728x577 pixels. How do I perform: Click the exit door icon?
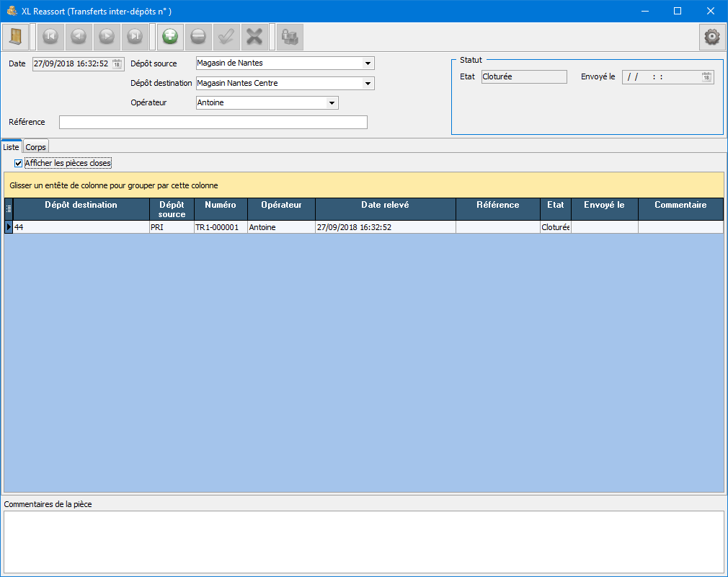click(16, 37)
